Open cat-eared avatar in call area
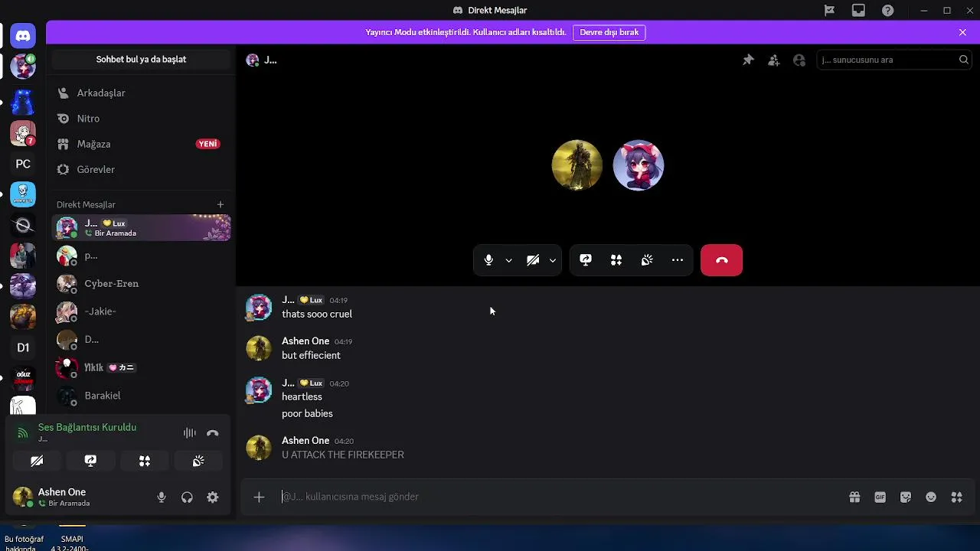Viewport: 980px width, 551px height. 639,165
